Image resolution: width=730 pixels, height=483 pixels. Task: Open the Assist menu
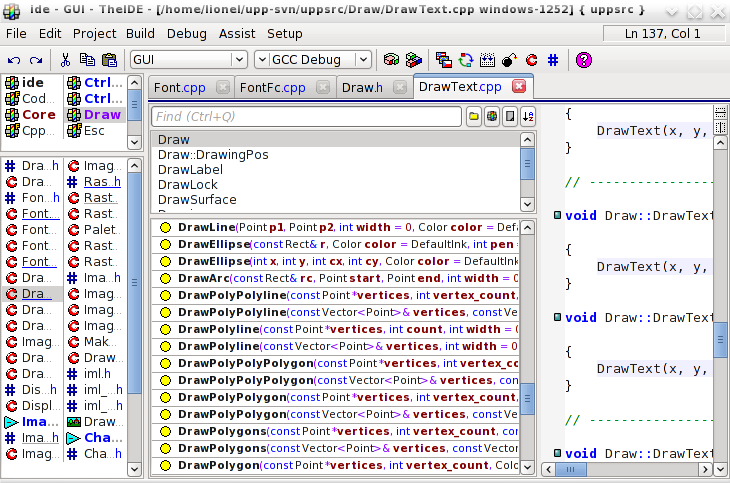[x=237, y=33]
